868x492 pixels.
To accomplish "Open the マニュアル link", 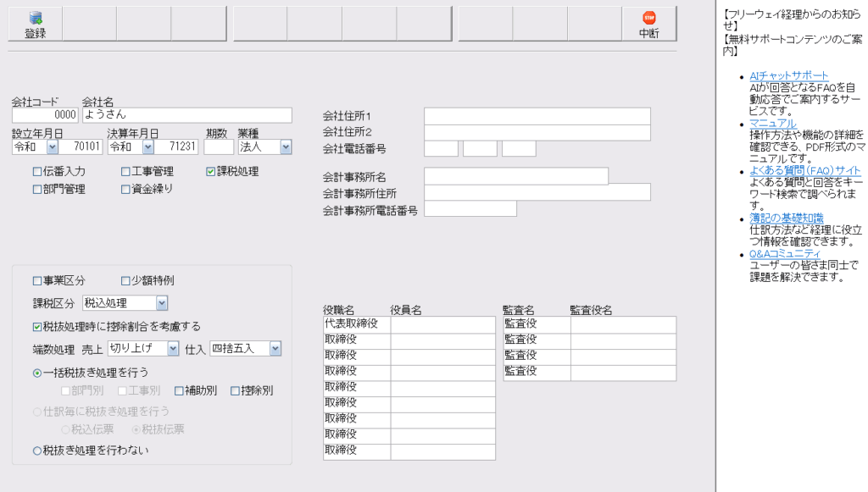I will tap(772, 123).
